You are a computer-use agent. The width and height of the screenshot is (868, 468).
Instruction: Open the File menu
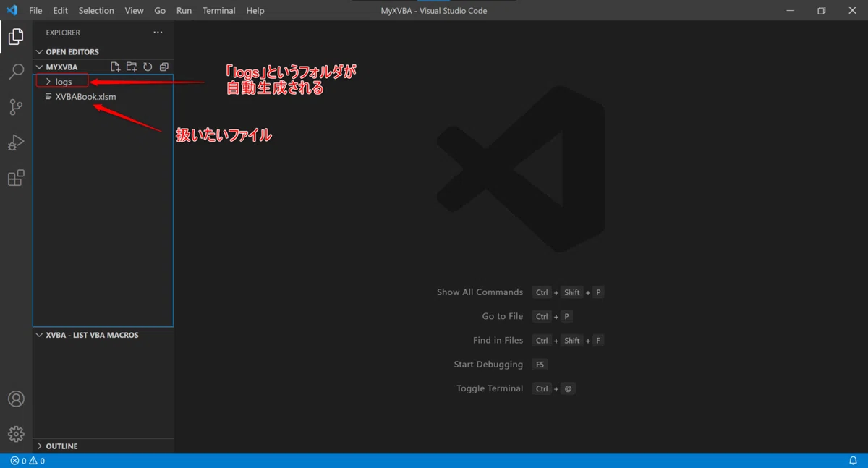click(x=35, y=11)
